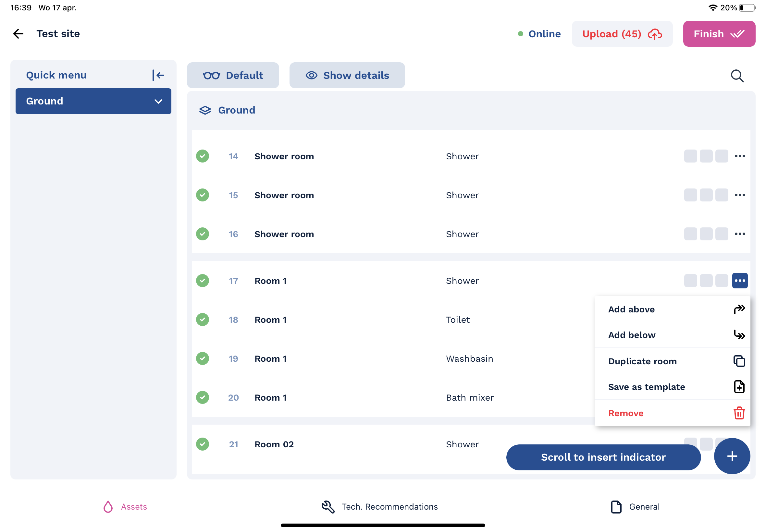Collapse the Quick menu panel
This screenshot has height=532, width=766.
click(x=158, y=75)
